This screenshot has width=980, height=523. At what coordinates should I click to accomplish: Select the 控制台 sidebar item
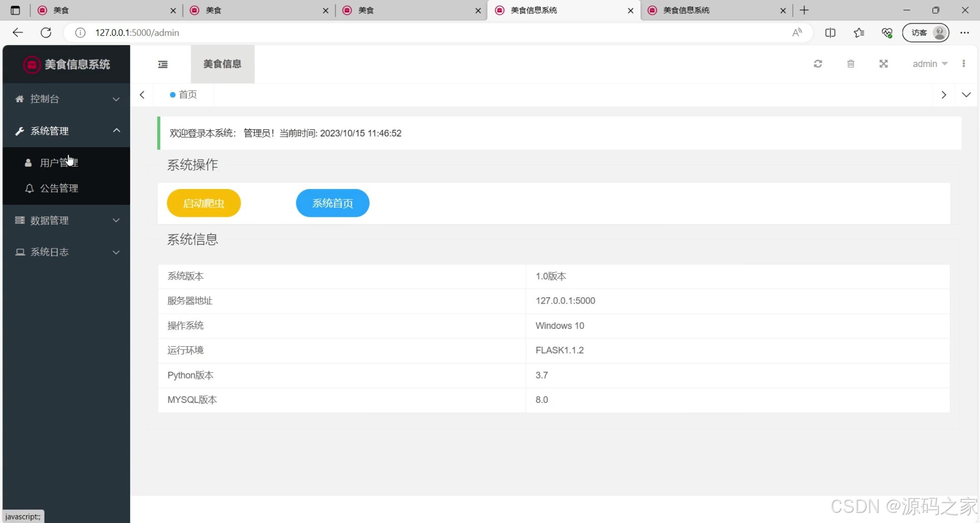45,99
